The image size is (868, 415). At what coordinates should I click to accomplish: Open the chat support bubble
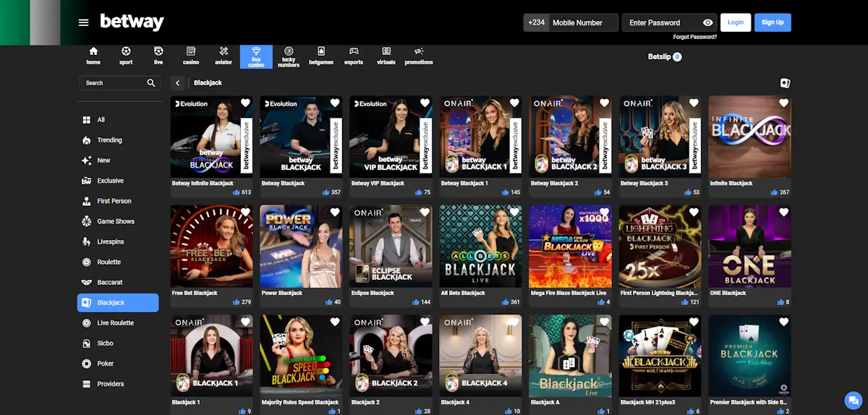coord(852,400)
